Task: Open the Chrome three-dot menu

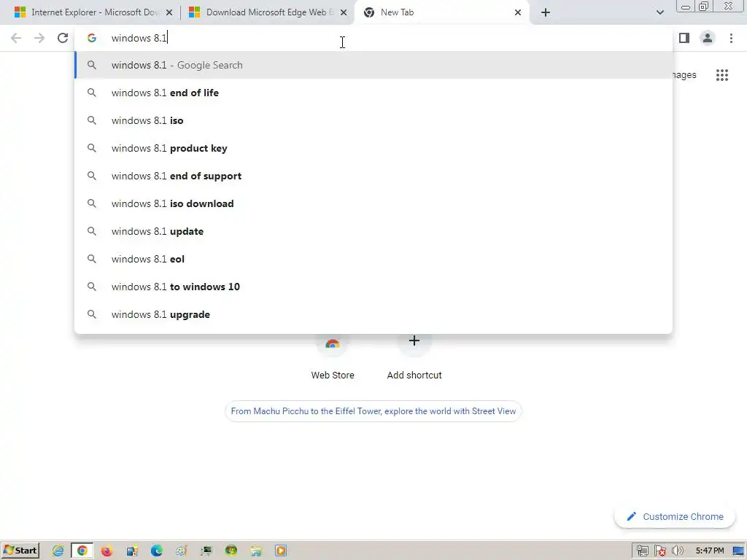Action: pyautogui.click(x=731, y=38)
